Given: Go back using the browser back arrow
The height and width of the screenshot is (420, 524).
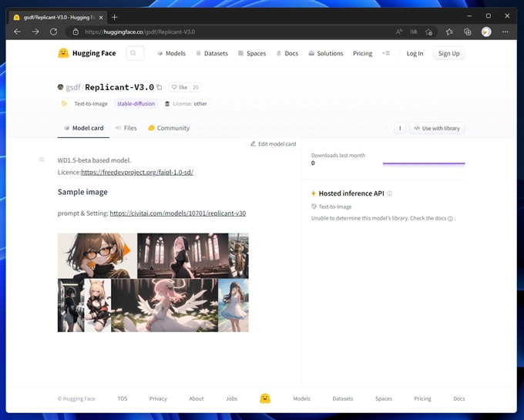Looking at the screenshot, I should [x=18, y=32].
